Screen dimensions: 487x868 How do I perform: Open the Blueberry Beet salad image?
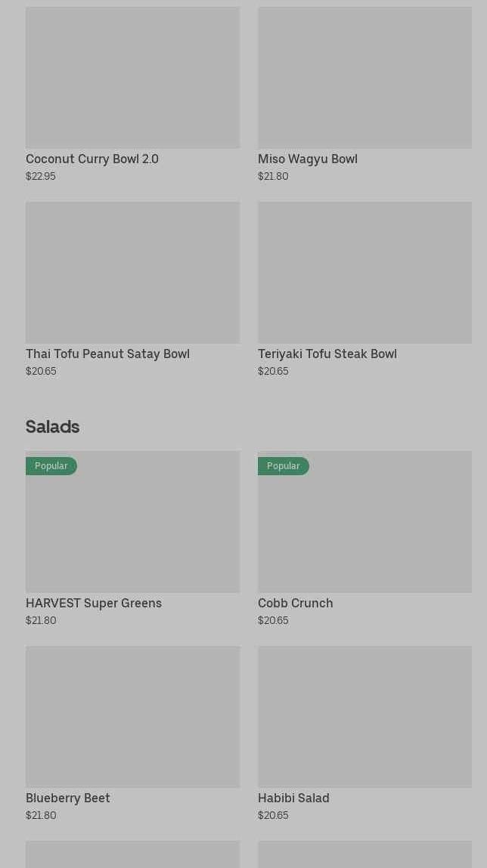pyautogui.click(x=132, y=716)
